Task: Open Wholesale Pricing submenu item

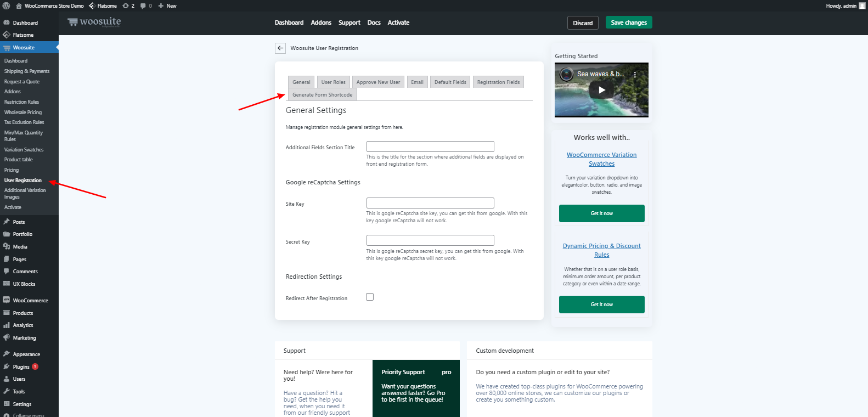Action: pyautogui.click(x=23, y=112)
